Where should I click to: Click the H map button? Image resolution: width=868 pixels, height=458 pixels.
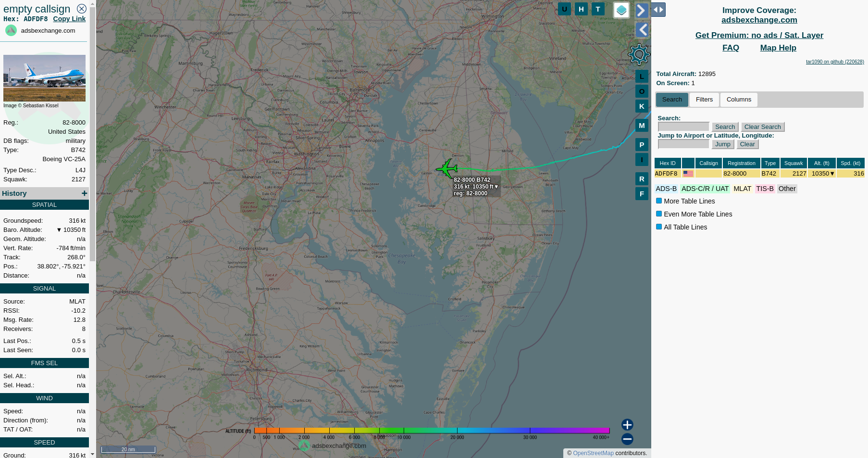pyautogui.click(x=581, y=9)
